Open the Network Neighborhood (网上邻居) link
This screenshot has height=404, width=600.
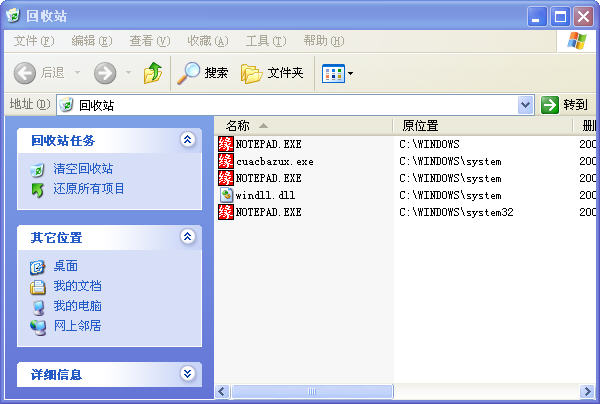click(x=77, y=326)
